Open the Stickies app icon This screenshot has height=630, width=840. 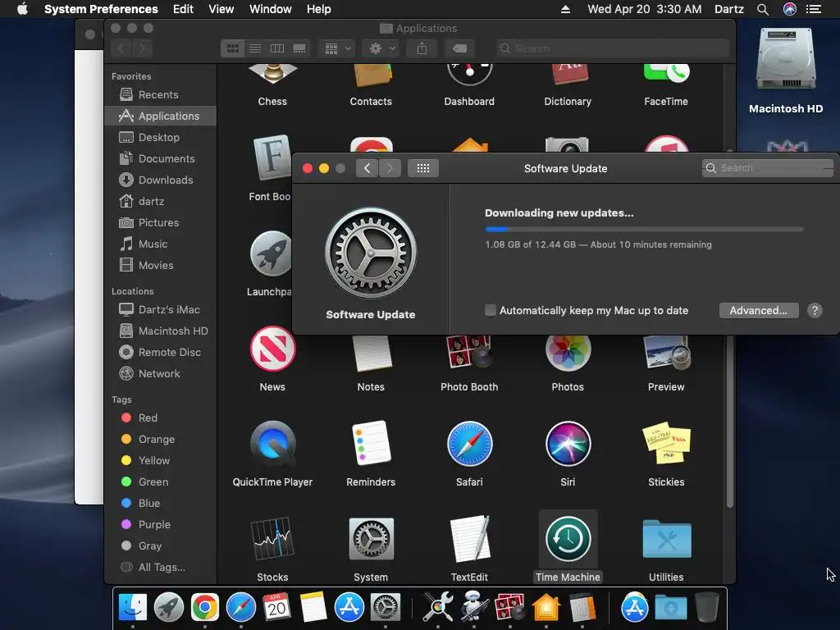pyautogui.click(x=666, y=444)
